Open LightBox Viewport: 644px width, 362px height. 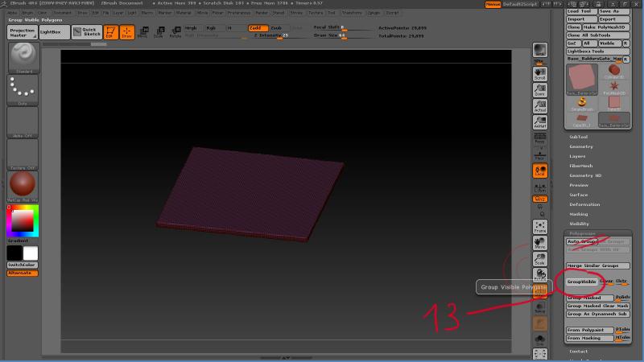[x=55, y=32]
